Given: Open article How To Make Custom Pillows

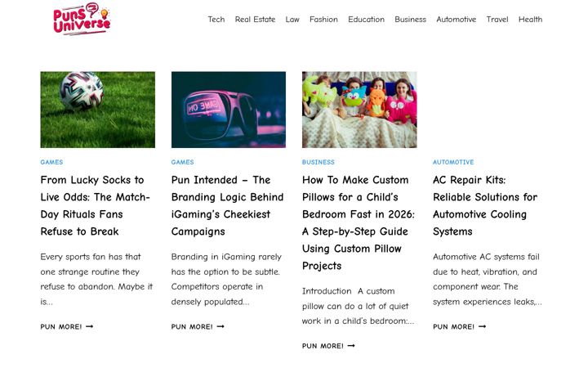Looking at the screenshot, I should click(359, 222).
